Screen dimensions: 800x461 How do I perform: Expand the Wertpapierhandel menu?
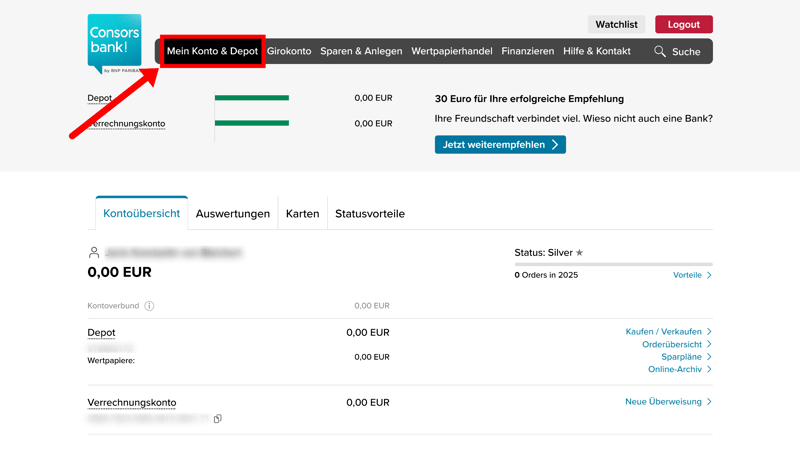[x=451, y=51]
